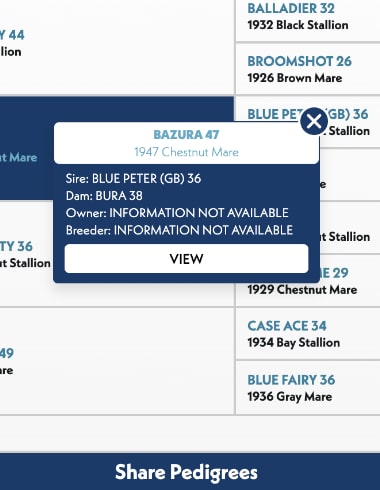
Task: Click the 1936 Gray Mare cell
Action: 308,388
